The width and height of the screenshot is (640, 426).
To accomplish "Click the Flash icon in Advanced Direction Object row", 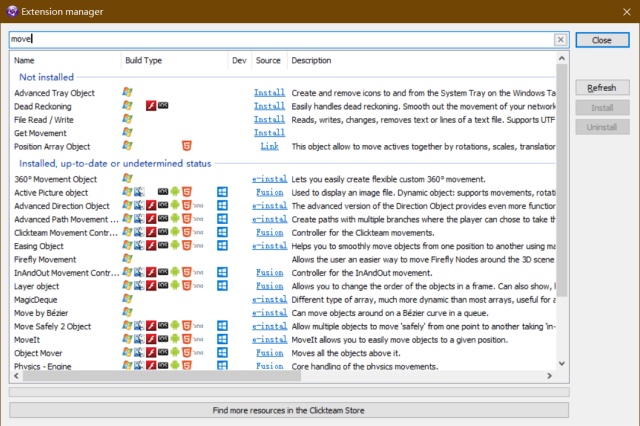I will point(151,205).
